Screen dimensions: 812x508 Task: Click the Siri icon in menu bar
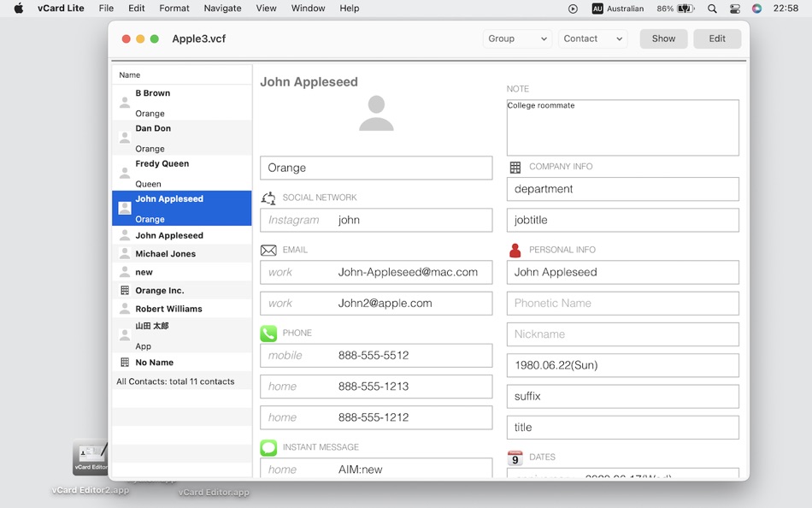757,9
